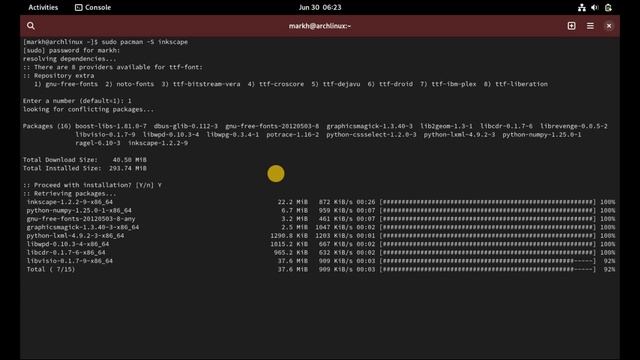
Task: Open the clock calendar showing Jun 30 06:23
Action: [x=320, y=7]
